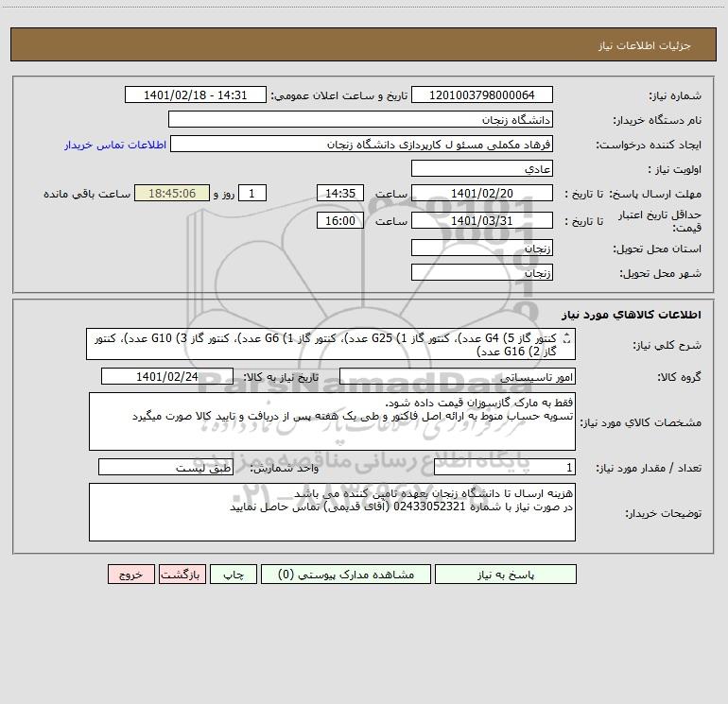The image size is (728, 704).
Task: Click the پاسخ به نیاز button
Action: pos(506,575)
